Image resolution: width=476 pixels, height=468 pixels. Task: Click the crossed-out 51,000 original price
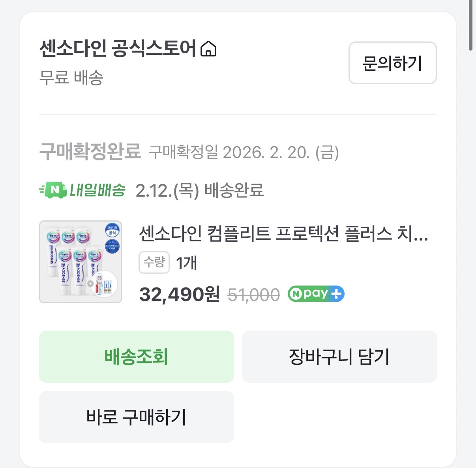click(254, 295)
